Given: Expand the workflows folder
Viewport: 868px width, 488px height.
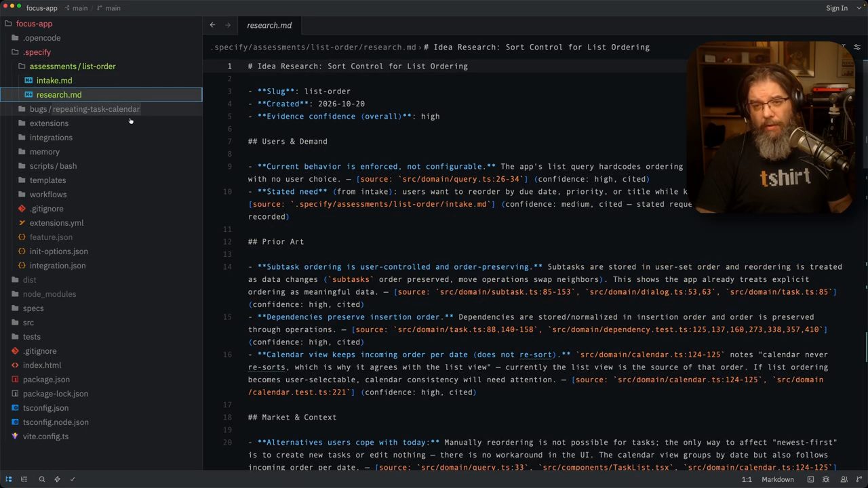Looking at the screenshot, I should [x=42, y=195].
